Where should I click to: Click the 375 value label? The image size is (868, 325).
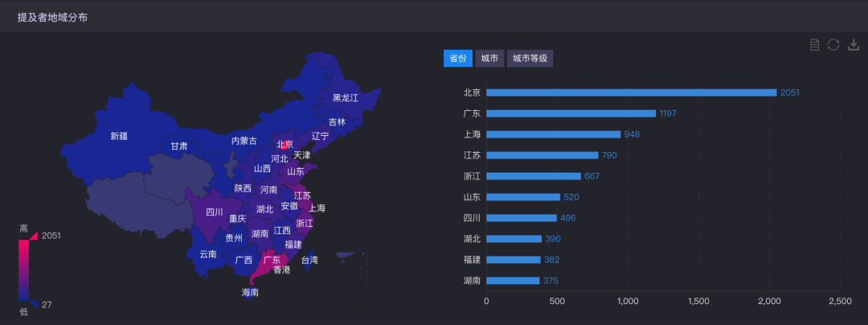point(551,282)
